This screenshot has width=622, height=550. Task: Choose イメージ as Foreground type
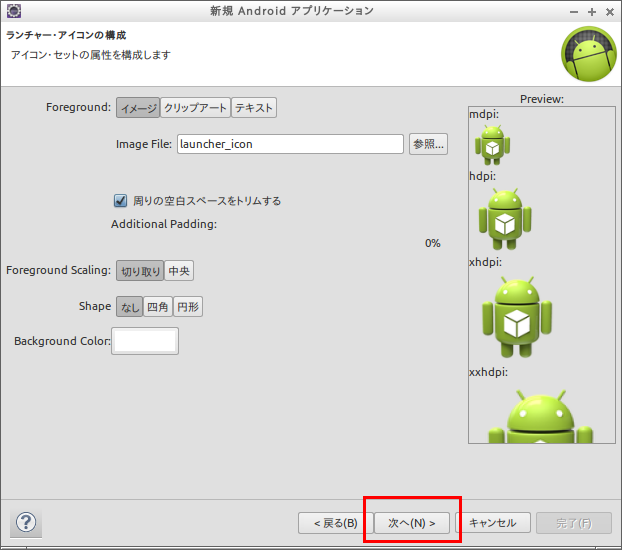click(x=138, y=108)
